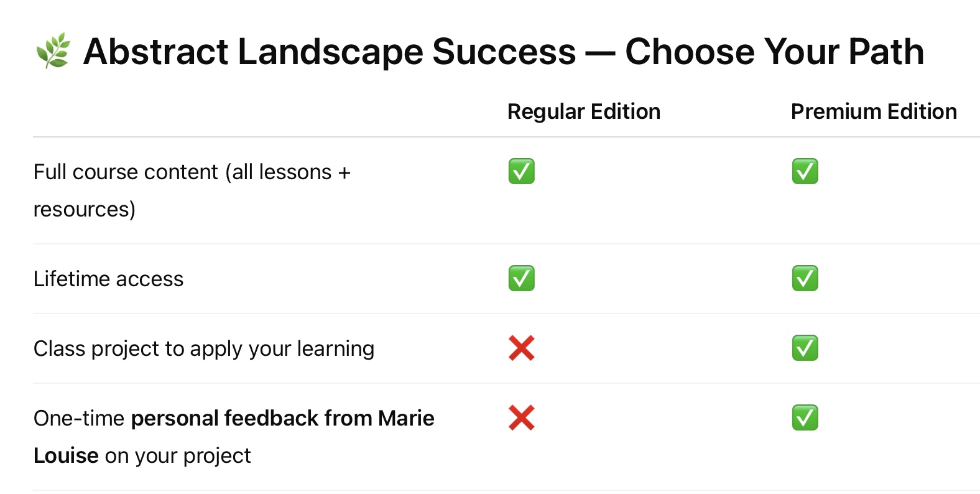Click the Premium Edition green check for Class project

[805, 348]
